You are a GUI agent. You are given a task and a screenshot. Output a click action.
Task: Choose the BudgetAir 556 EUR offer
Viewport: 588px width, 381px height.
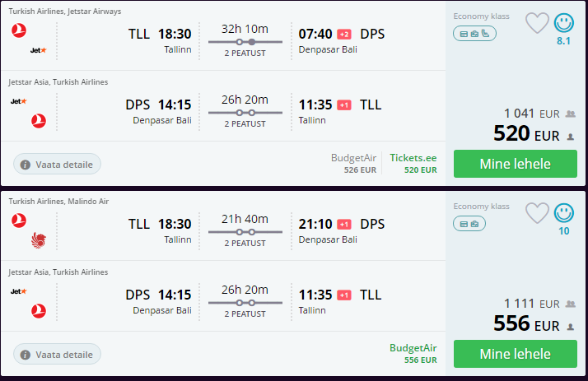pyautogui.click(x=413, y=353)
